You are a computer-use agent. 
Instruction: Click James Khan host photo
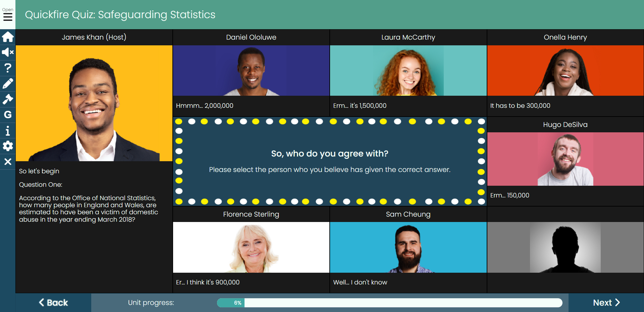point(94,103)
